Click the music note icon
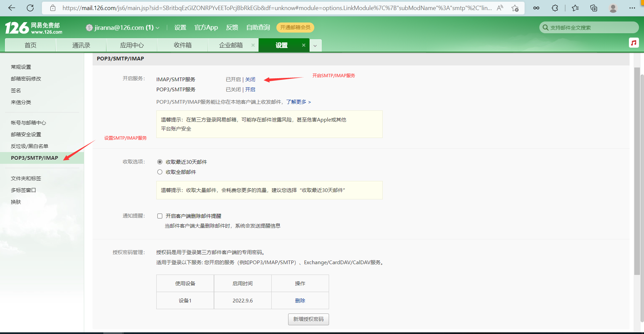This screenshot has width=644, height=334. pos(634,43)
